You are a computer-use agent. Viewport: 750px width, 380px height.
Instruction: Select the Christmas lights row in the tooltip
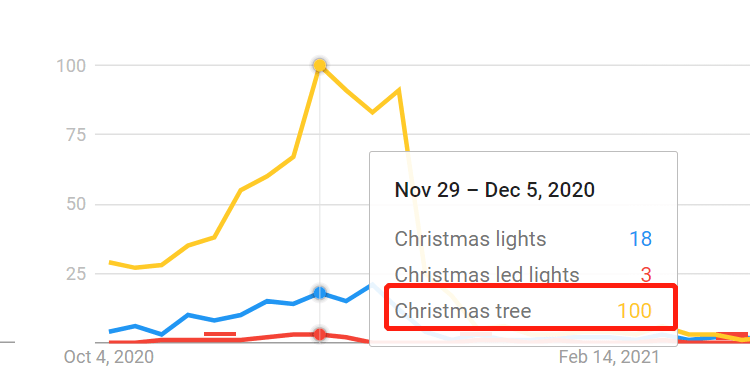[x=523, y=239]
